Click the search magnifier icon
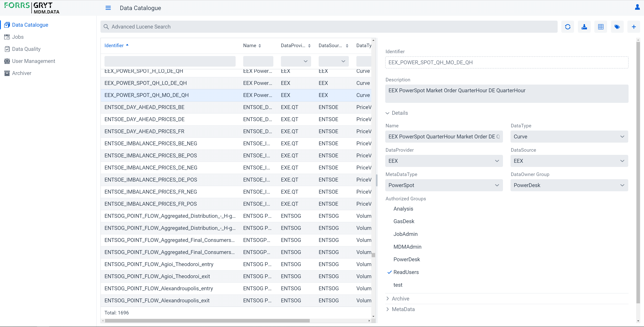The width and height of the screenshot is (644, 327). [x=106, y=27]
